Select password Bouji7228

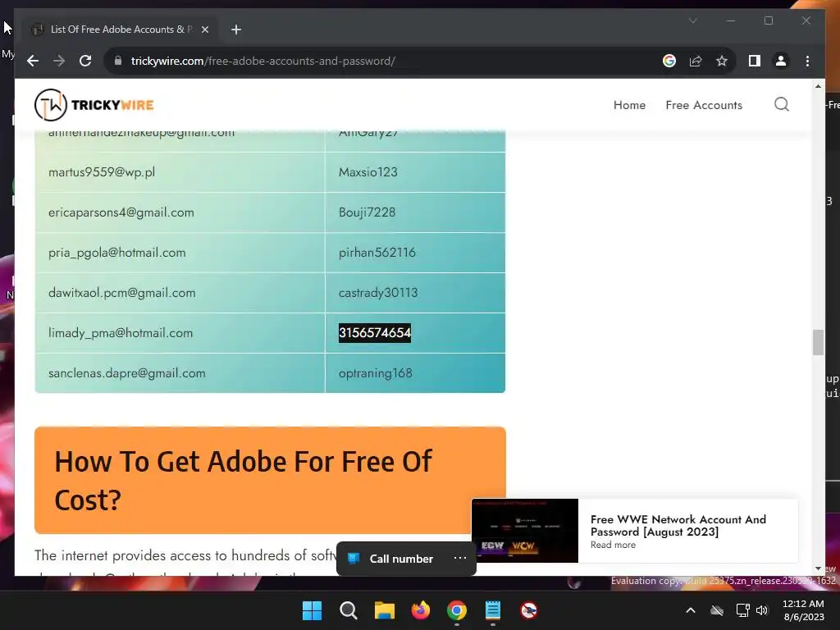tap(367, 212)
